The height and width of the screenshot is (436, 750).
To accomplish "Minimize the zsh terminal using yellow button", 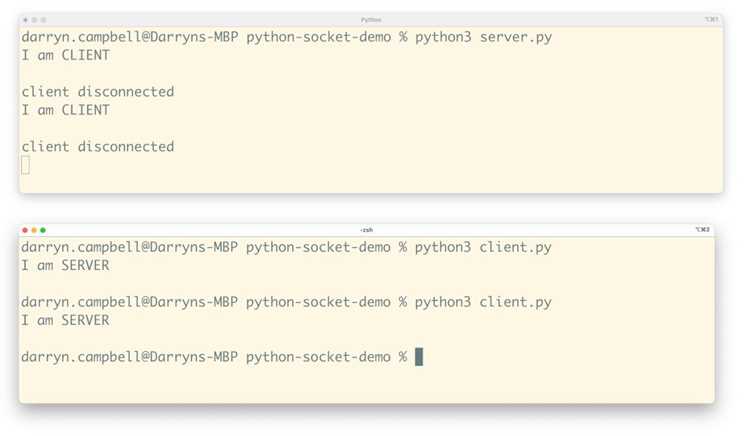I will pyautogui.click(x=34, y=230).
